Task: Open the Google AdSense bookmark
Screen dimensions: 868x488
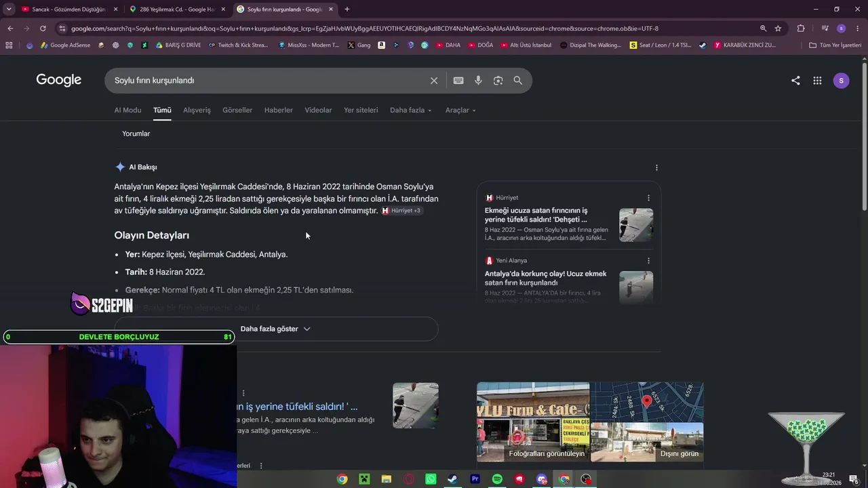Action: pos(66,45)
